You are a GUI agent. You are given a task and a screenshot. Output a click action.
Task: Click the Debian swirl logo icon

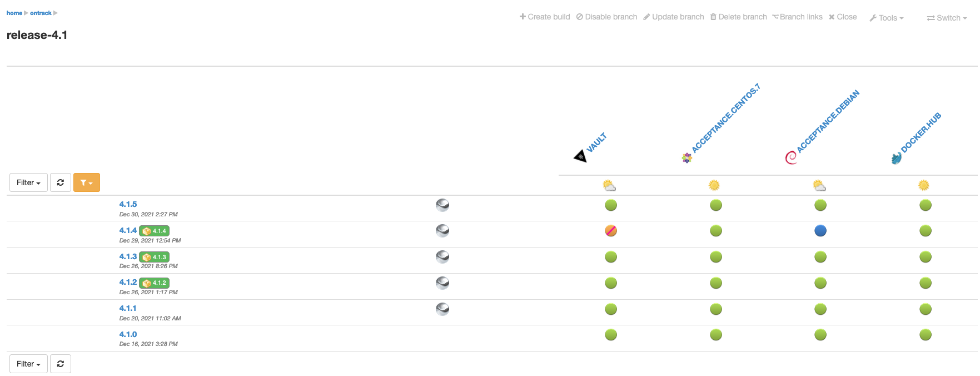pos(790,158)
